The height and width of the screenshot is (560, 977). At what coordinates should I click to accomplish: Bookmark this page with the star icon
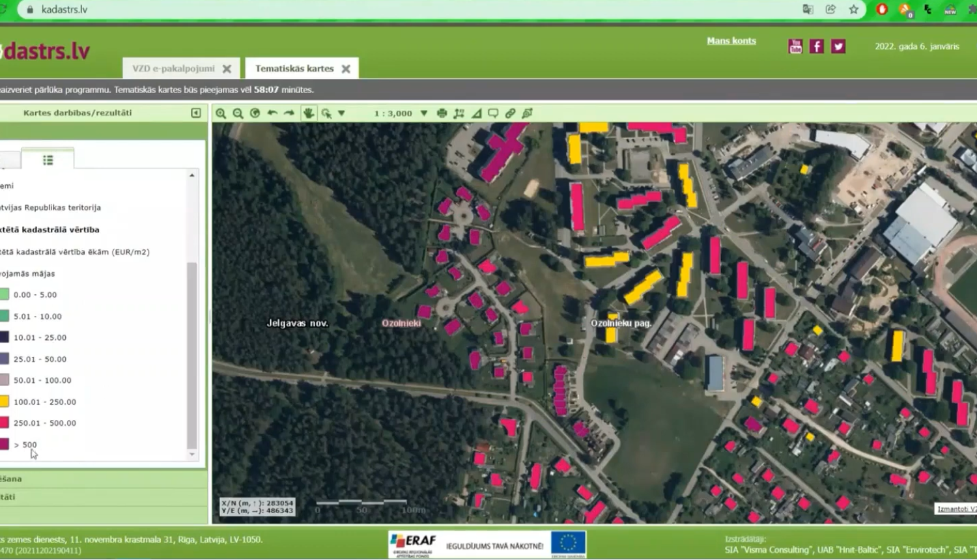click(x=853, y=10)
